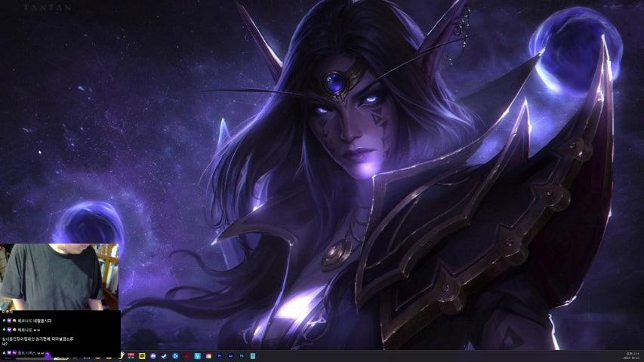
Task: Open Discord from the taskbar
Action: tap(153, 356)
